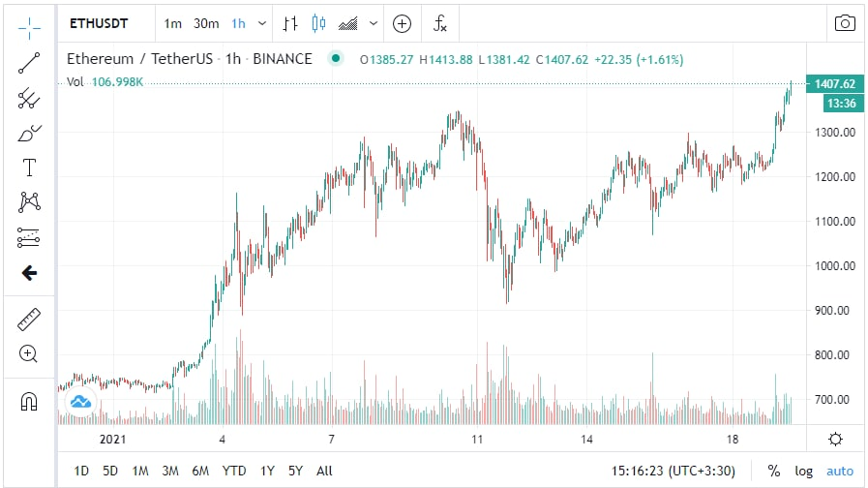The image size is (868, 488).
Task: Expand the time interval dropdown arrow
Action: pyautogui.click(x=262, y=23)
